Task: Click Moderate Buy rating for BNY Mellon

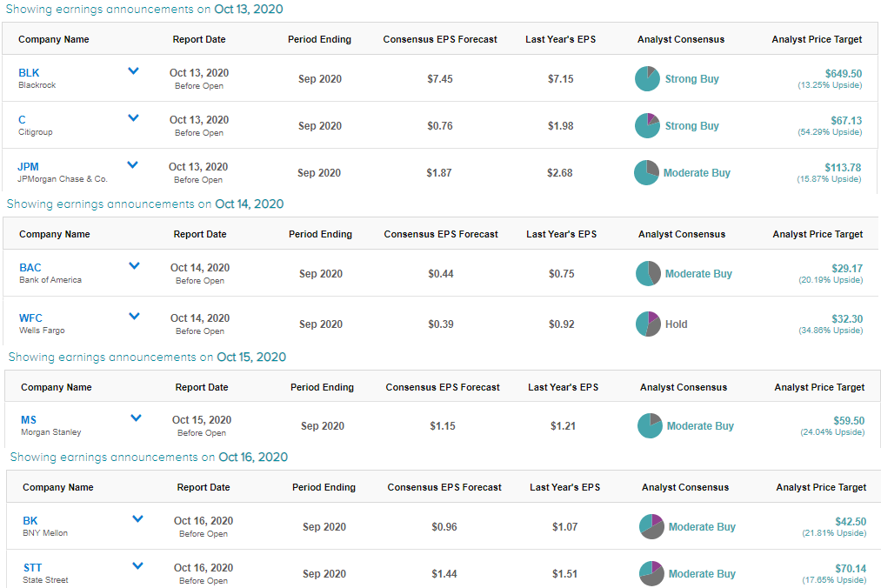Action: (702, 527)
